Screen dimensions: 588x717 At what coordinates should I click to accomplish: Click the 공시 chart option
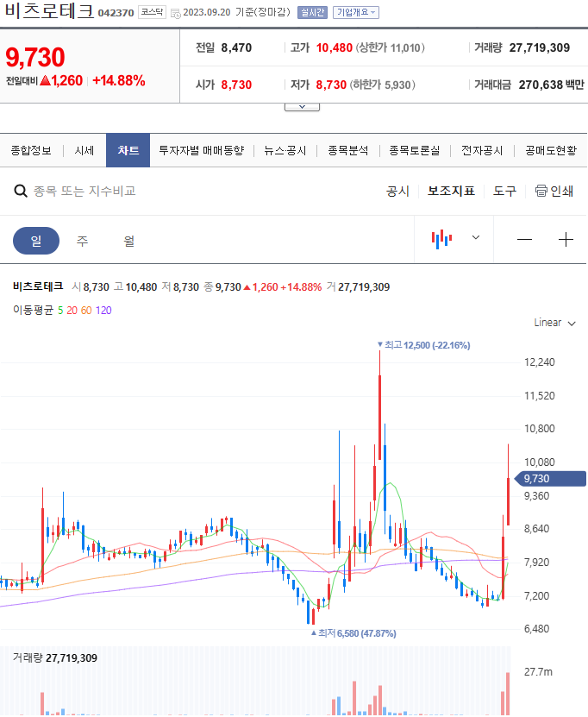[x=397, y=192]
